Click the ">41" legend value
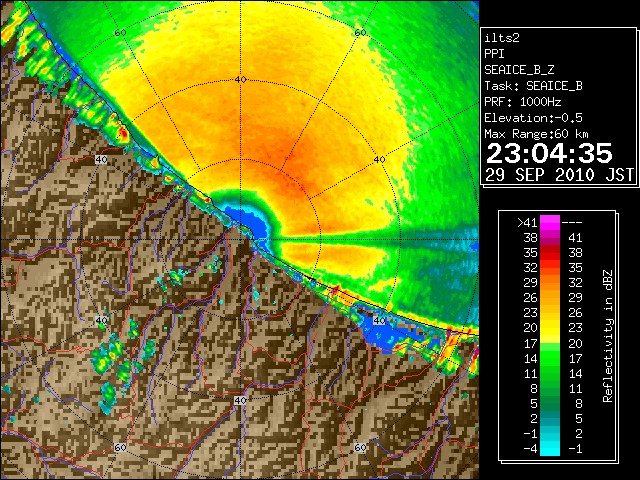This screenshot has width=640, height=480. (527, 222)
